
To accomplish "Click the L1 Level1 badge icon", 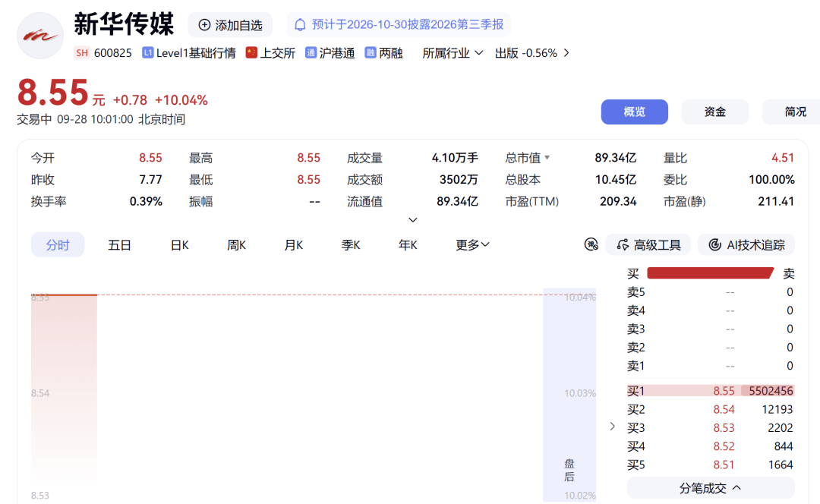I will 148,53.
